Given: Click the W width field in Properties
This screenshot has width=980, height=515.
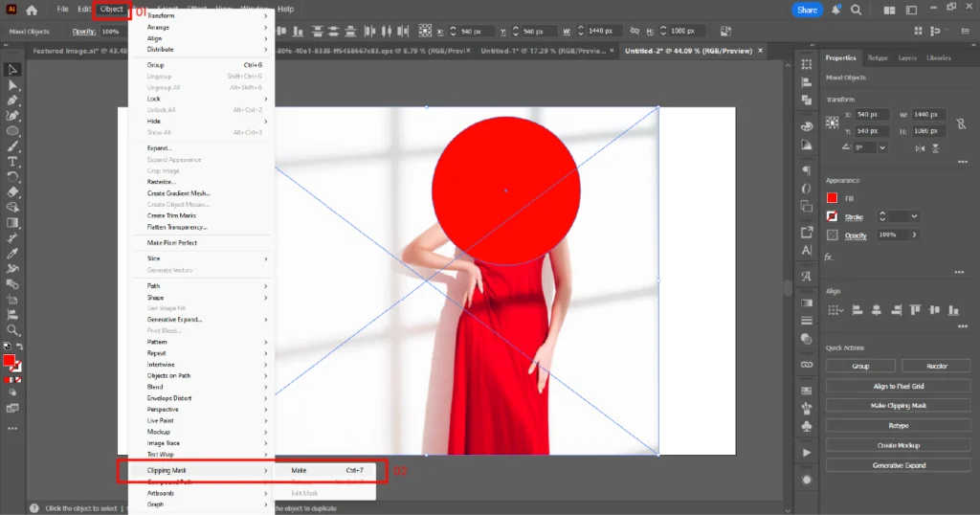Looking at the screenshot, I should 928,114.
